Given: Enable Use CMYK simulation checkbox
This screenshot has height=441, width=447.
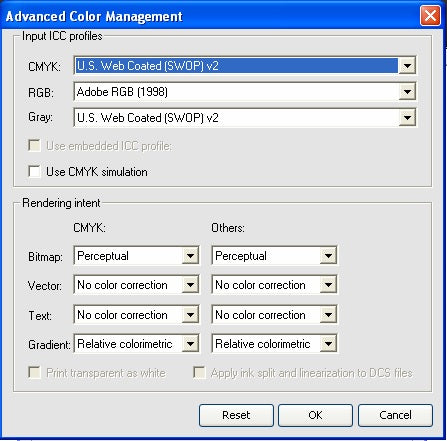Looking at the screenshot, I should pos(34,172).
